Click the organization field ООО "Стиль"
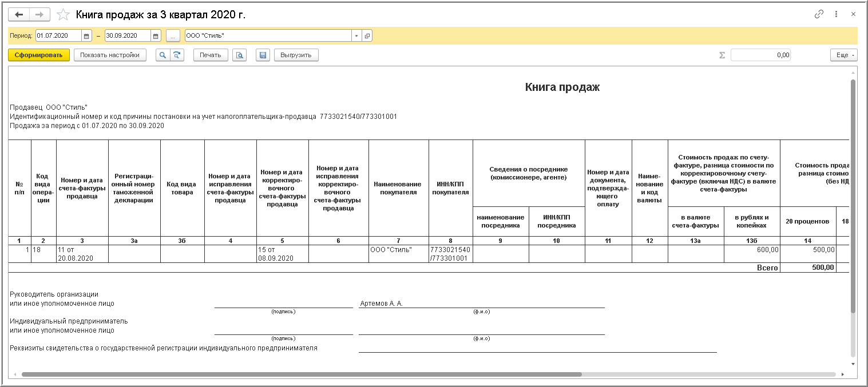This screenshot has width=868, height=387. point(268,35)
